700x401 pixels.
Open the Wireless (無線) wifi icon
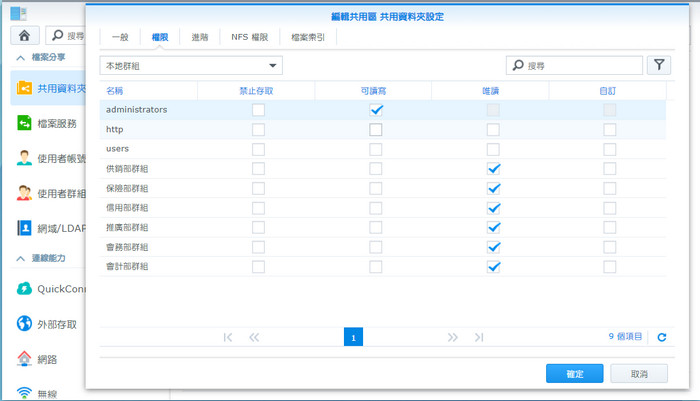pyautogui.click(x=24, y=391)
